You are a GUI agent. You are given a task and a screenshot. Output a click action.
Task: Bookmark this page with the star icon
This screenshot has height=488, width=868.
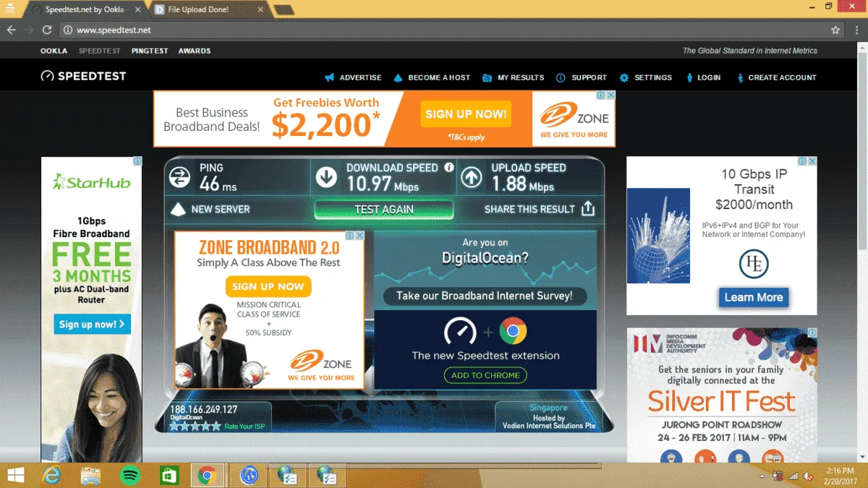(835, 30)
